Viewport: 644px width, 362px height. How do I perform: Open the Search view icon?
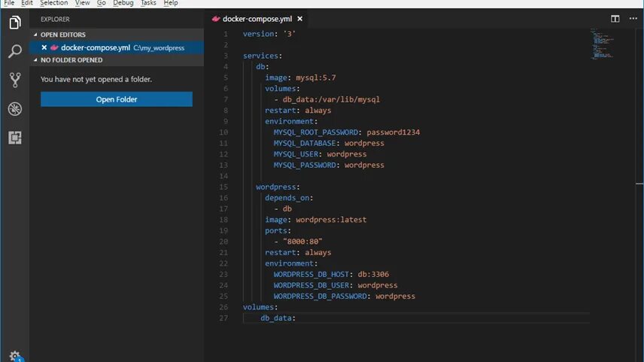point(15,51)
